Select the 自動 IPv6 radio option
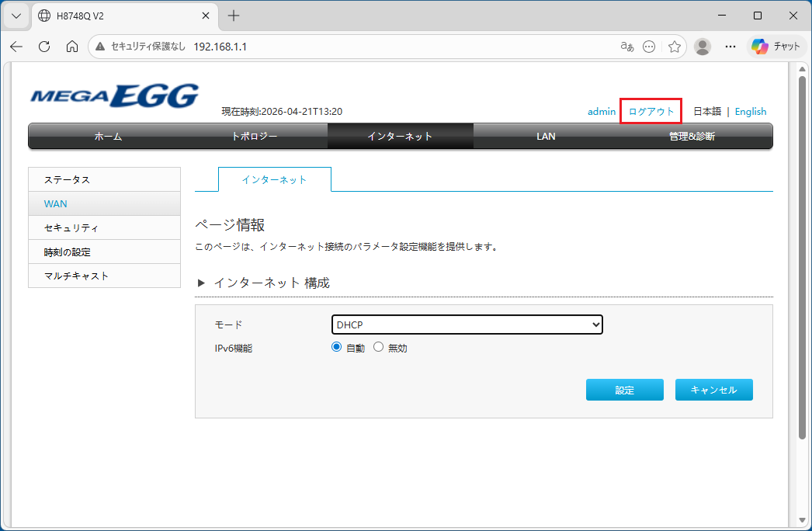 337,347
